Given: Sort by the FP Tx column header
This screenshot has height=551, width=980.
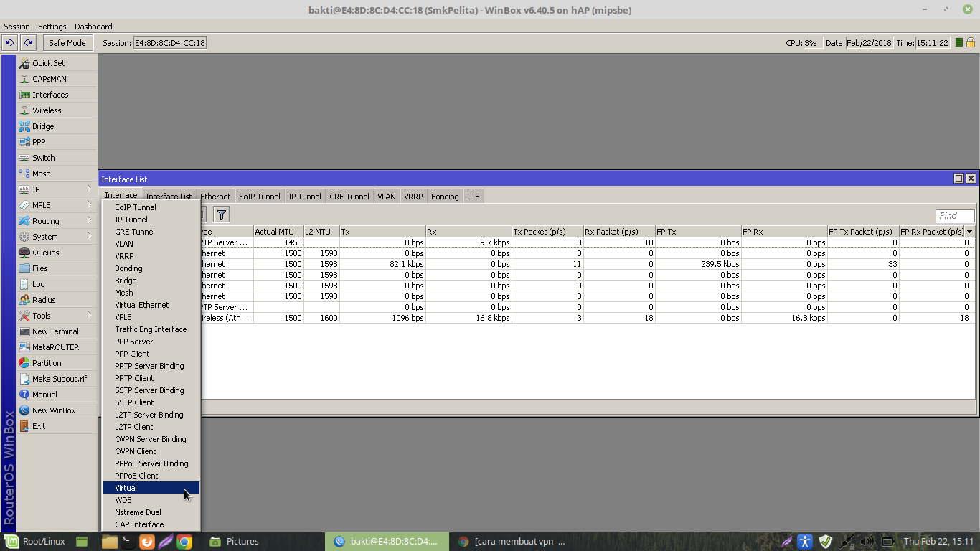Looking at the screenshot, I should click(698, 231).
